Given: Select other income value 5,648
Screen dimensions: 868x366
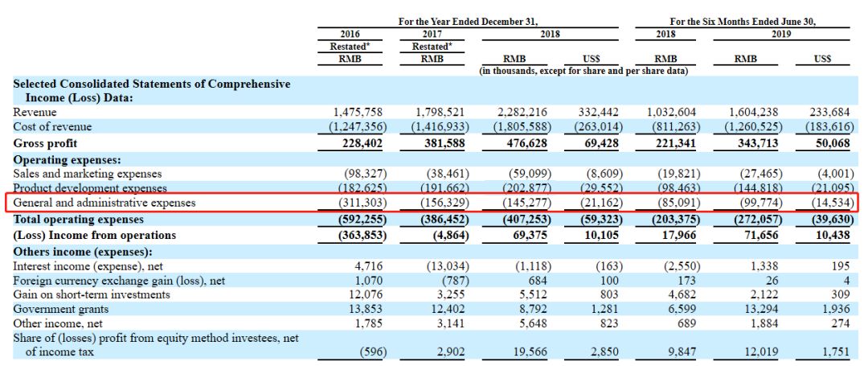Looking at the screenshot, I should coord(535,323).
